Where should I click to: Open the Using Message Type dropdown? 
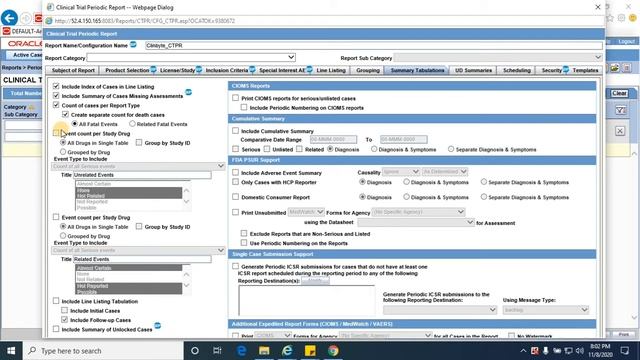[x=546, y=310]
